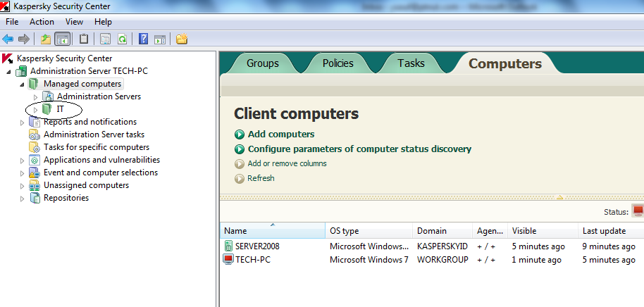Click the Refresh link in Client computers
This screenshot has height=307, width=644.
[261, 178]
